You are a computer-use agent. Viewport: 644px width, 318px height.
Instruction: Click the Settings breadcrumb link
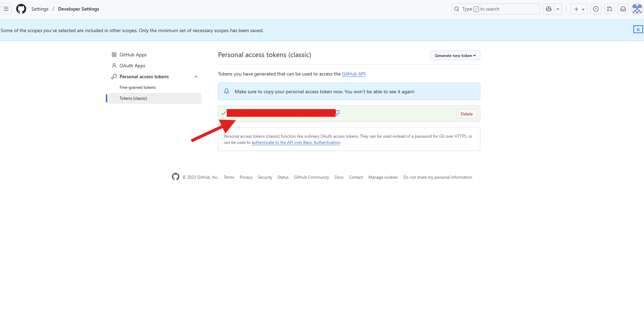[40, 9]
